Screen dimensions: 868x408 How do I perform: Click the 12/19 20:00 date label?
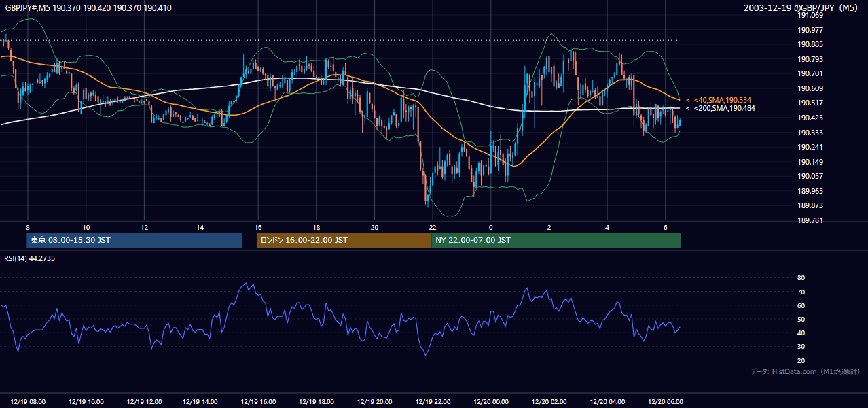click(x=374, y=402)
